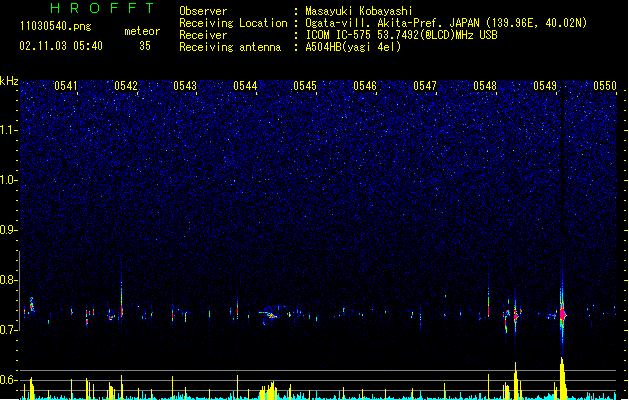Click the 0541 time marker
This screenshot has width=629, height=400.
click(66, 86)
